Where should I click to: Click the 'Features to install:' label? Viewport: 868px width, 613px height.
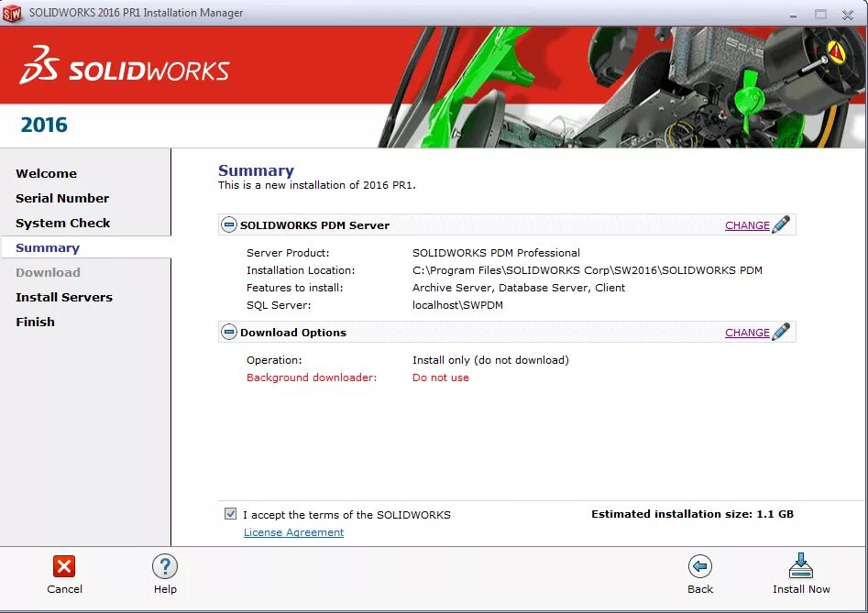(294, 288)
